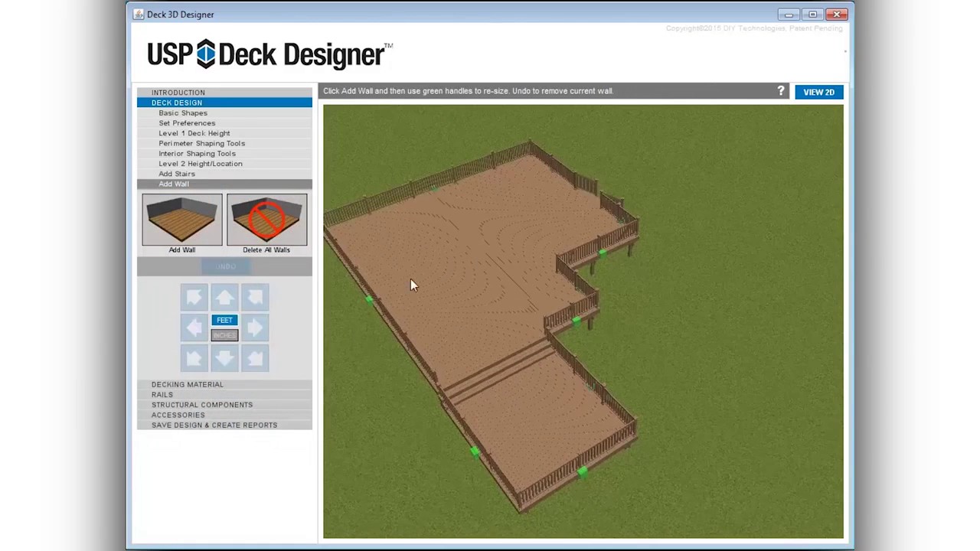Viewport: 980px width, 551px height.
Task: Click the green handle on the upper inner notch edge
Action: click(x=603, y=253)
